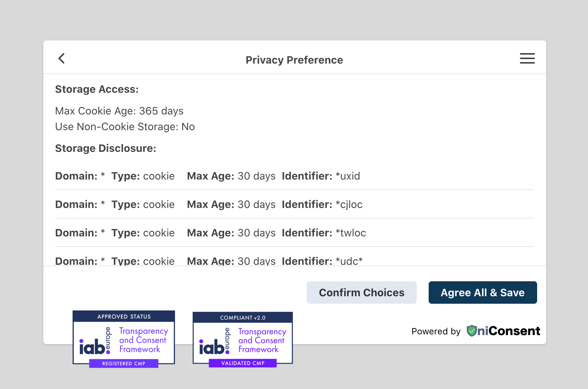This screenshot has height=389, width=588.
Task: Click the purple Registered CMP label
Action: tap(124, 364)
